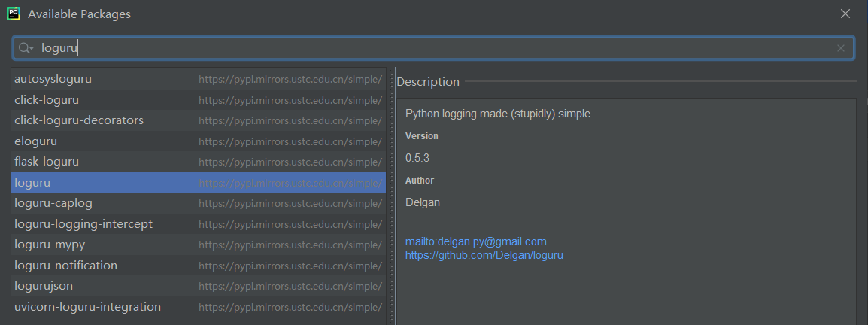Select the eloguru package
This screenshot has width=868, height=325.
tap(35, 141)
